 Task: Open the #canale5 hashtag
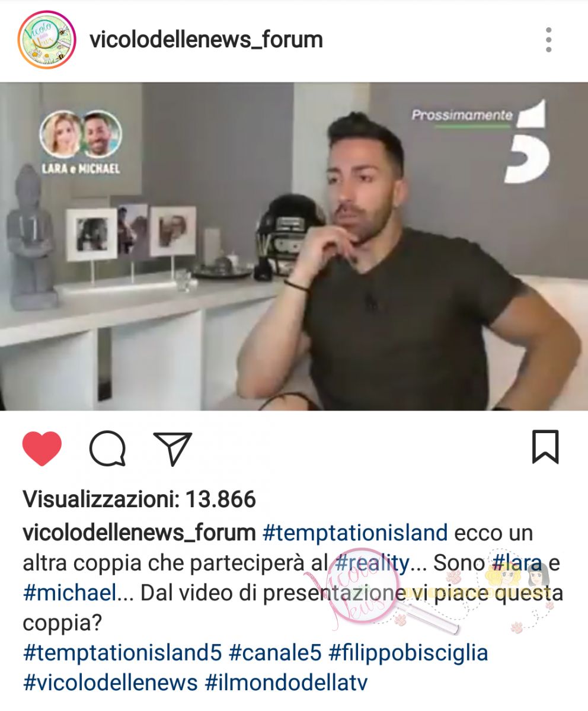[275, 653]
